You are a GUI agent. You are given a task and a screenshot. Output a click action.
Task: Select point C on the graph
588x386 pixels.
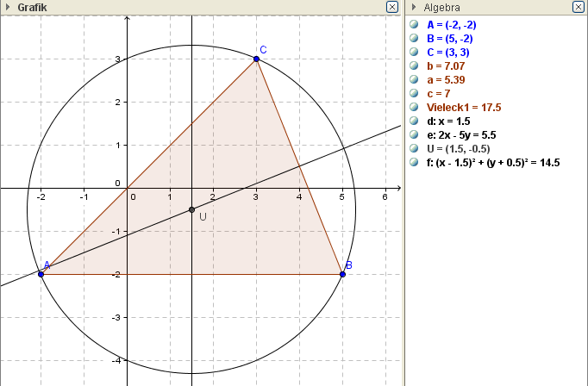(256, 59)
